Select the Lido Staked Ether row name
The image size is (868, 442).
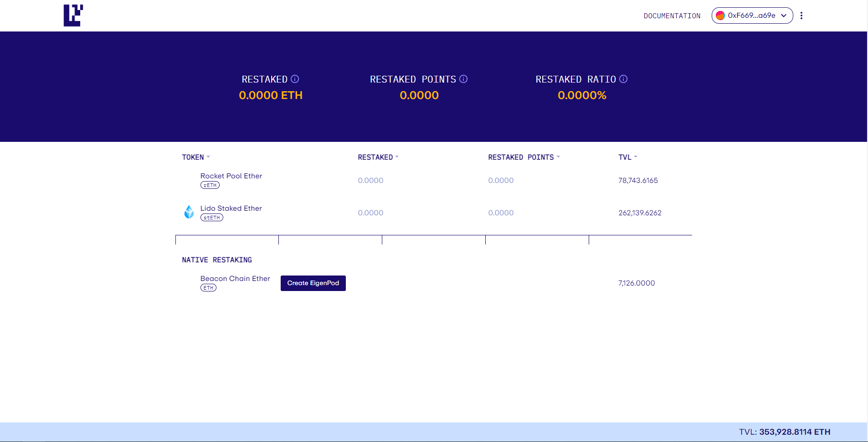pyautogui.click(x=231, y=208)
